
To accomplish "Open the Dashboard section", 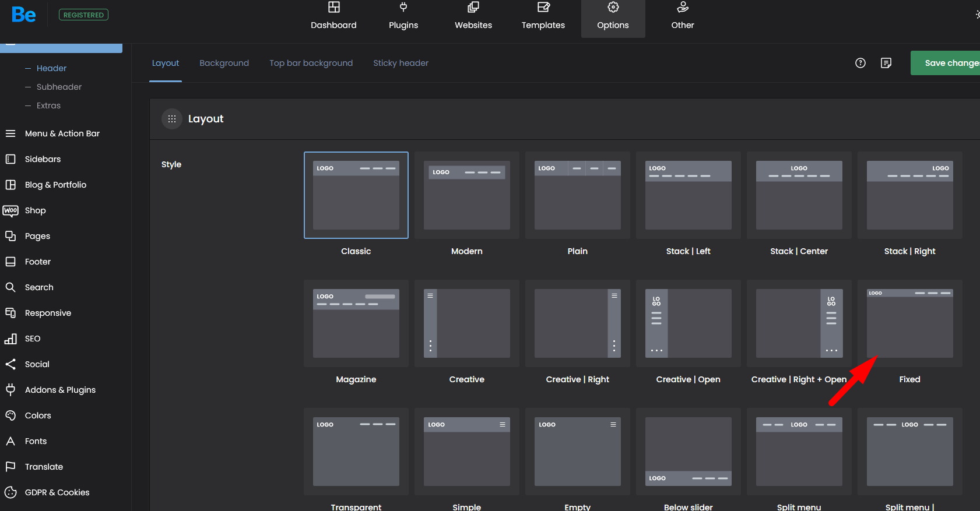I will click(333, 17).
